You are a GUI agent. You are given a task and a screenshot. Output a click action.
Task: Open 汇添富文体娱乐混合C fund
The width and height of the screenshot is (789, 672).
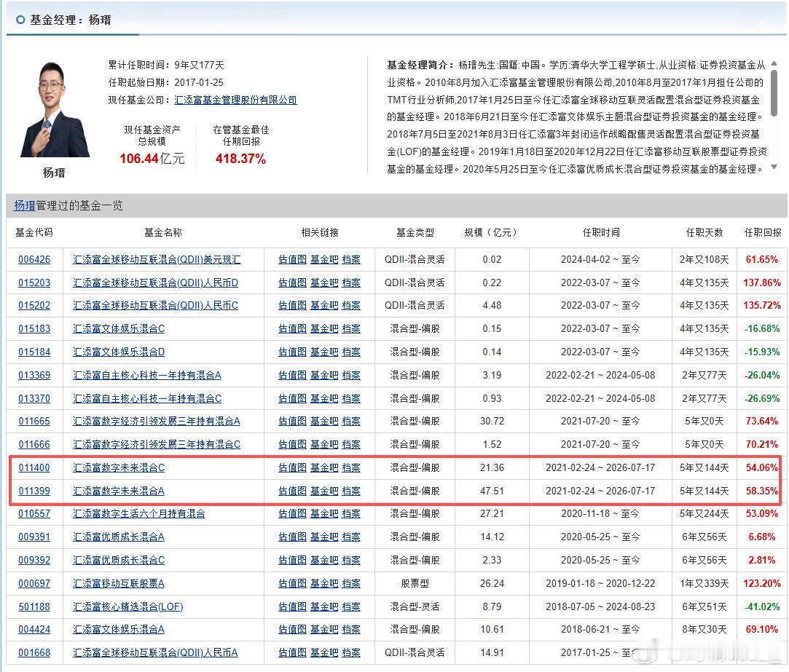tap(119, 328)
